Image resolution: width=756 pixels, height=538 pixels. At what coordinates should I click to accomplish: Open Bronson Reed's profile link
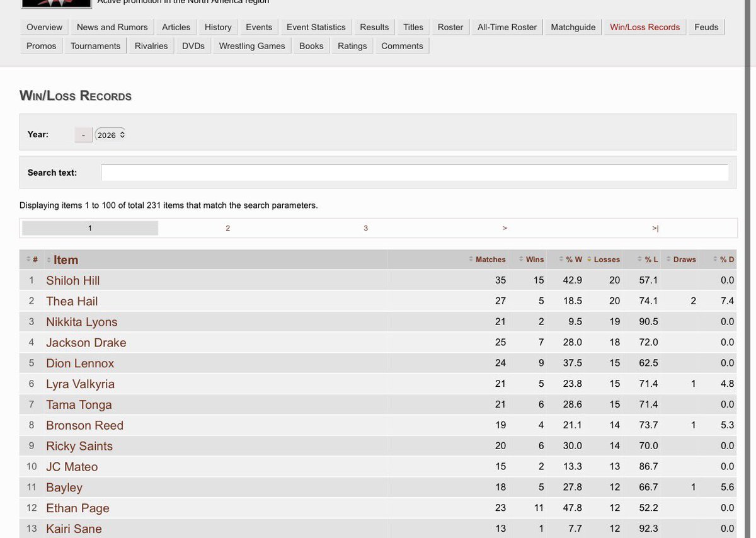84,426
